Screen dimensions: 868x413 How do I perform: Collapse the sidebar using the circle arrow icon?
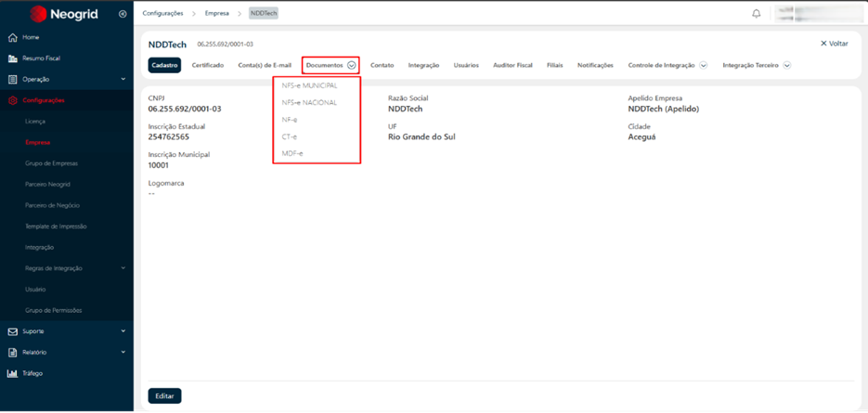(123, 14)
